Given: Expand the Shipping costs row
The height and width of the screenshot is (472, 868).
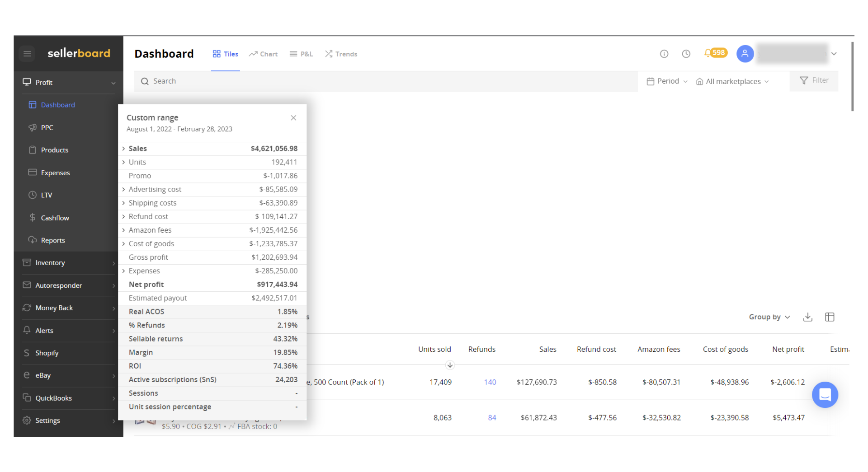Looking at the screenshot, I should click(x=123, y=203).
